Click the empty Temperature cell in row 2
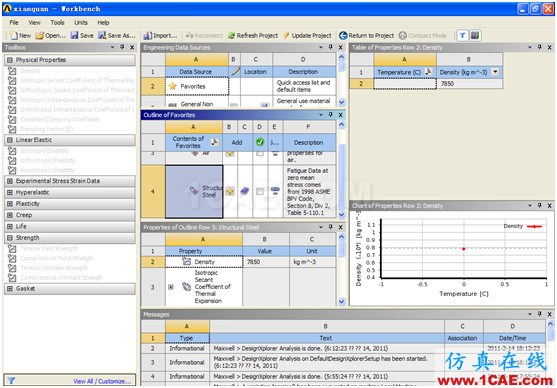Viewport: 557px width, 388px height. [x=405, y=83]
